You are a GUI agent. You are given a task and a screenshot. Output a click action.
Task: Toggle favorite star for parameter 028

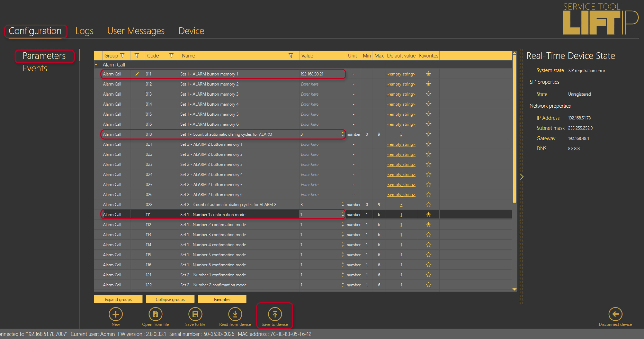tap(428, 204)
